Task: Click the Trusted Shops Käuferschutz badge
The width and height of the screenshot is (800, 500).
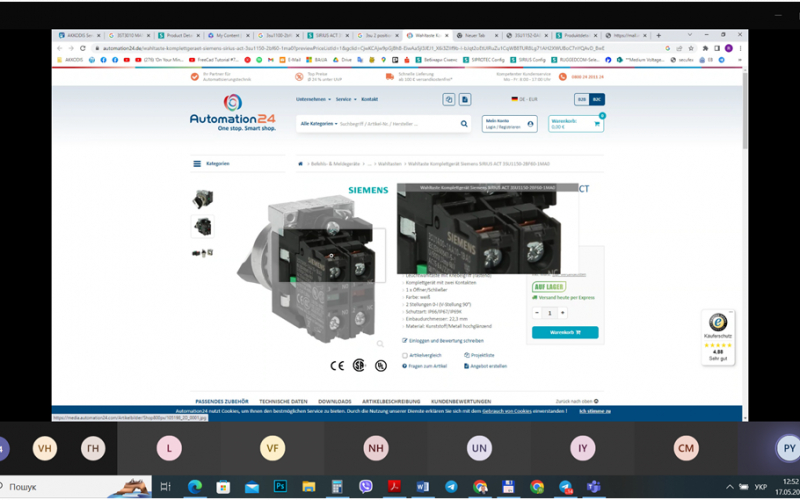Action: coord(718,337)
